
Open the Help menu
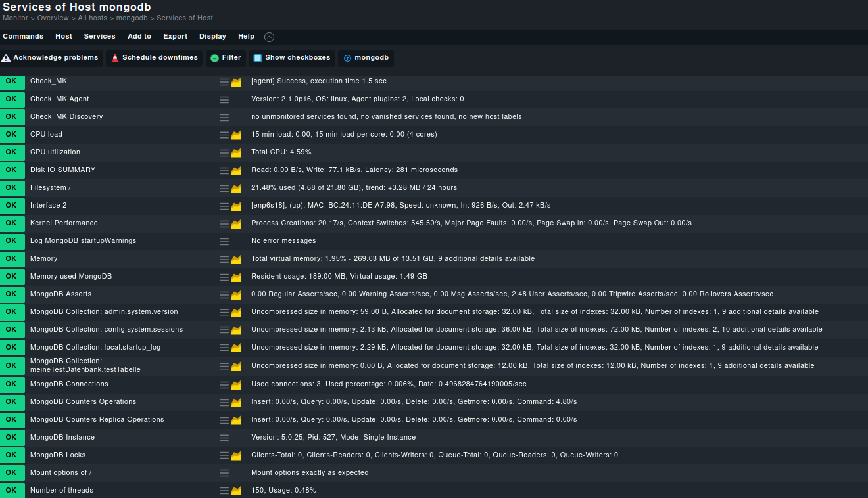pyautogui.click(x=246, y=37)
